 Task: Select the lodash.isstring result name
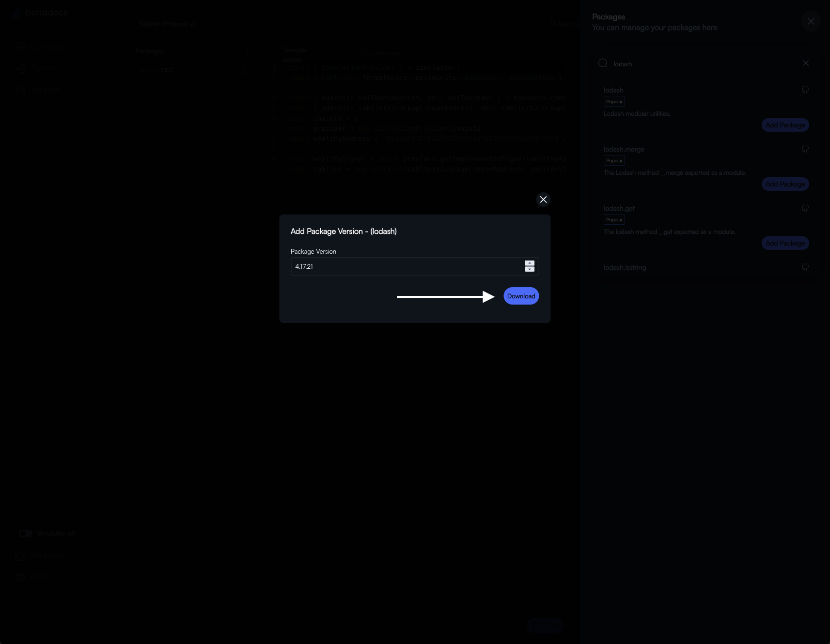click(x=625, y=267)
